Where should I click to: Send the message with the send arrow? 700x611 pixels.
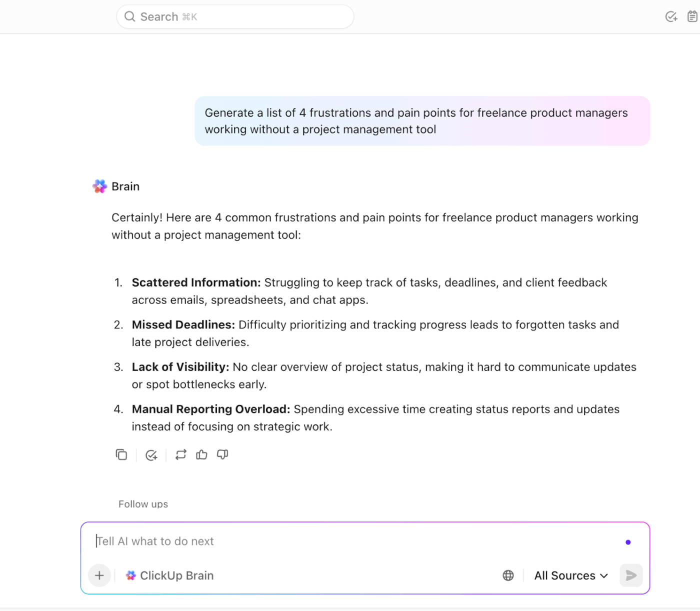click(630, 575)
